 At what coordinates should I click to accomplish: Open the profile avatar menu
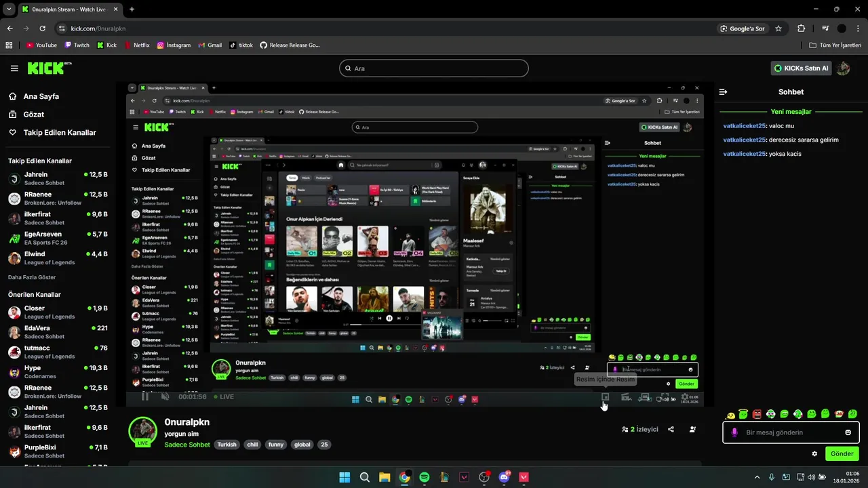pyautogui.click(x=843, y=68)
